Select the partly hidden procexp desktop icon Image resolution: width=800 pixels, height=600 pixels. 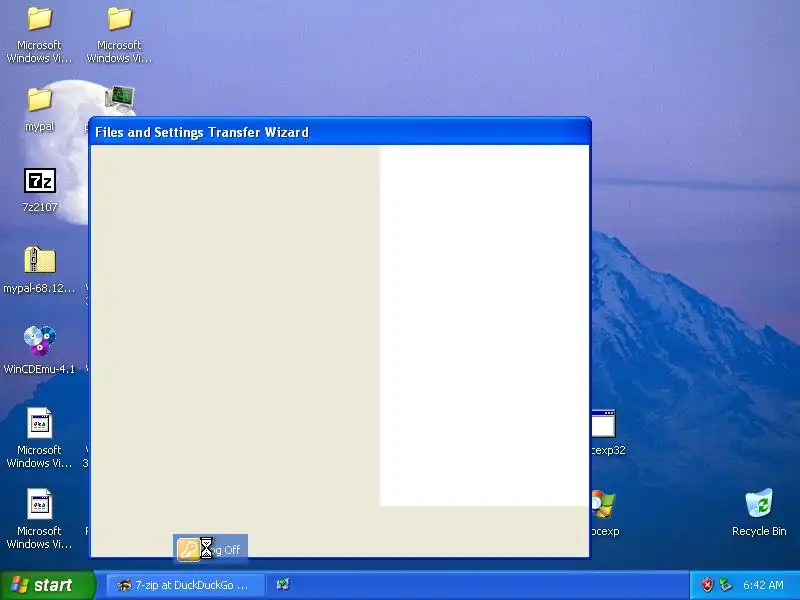(x=604, y=504)
